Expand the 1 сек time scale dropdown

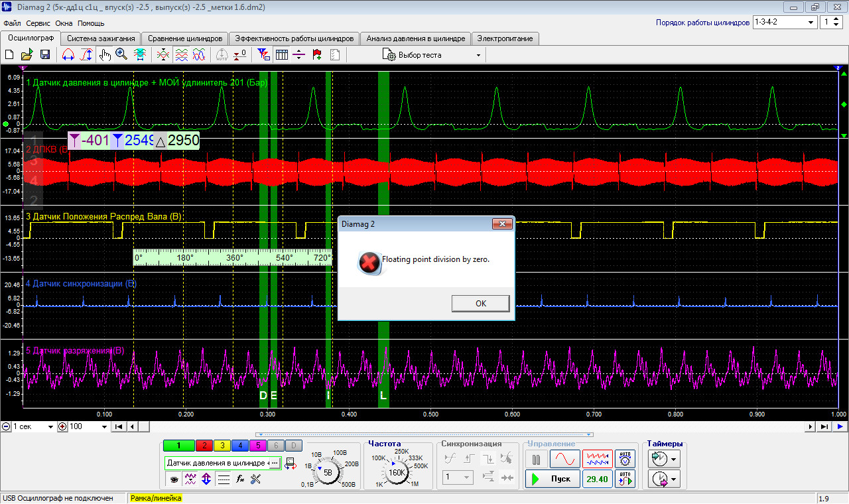click(x=50, y=426)
